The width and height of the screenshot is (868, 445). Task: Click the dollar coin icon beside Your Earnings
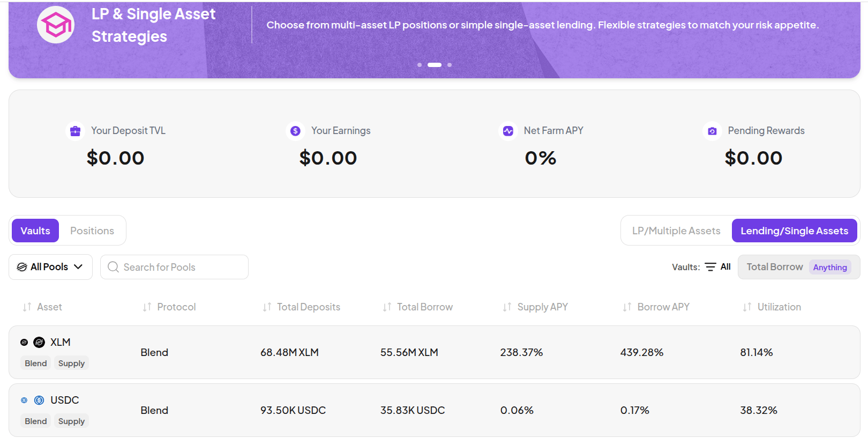pyautogui.click(x=295, y=131)
